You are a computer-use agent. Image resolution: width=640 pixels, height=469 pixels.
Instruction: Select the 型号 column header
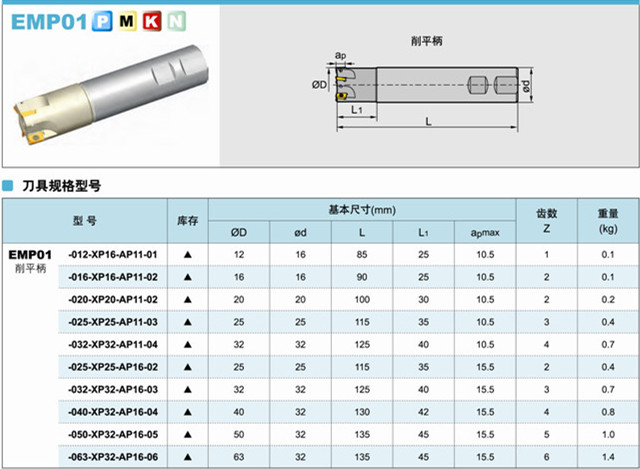pos(84,220)
